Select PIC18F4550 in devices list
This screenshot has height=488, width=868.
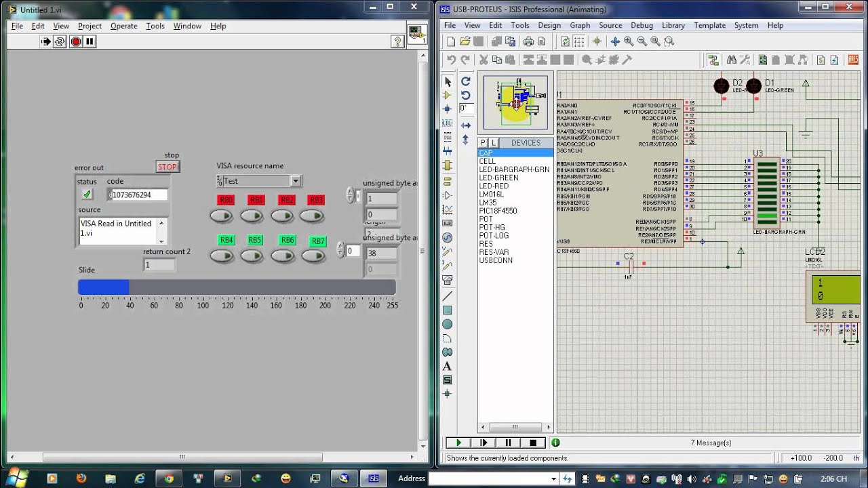[498, 211]
